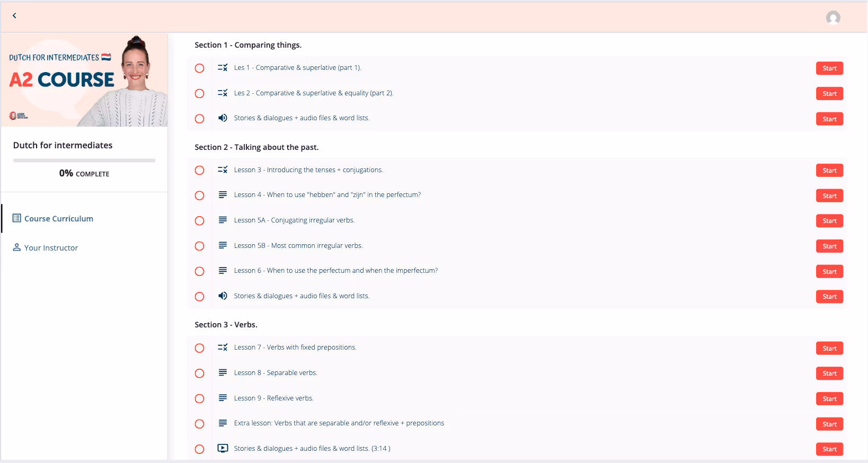Screen dimensions: 868x463
Task: Open the Course Curriculum sidebar tab
Action: (85, 218)
